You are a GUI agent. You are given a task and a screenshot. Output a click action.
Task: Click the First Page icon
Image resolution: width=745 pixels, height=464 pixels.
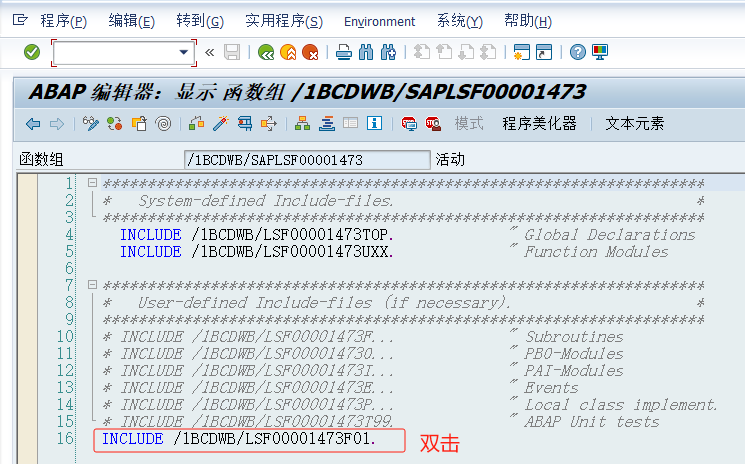click(x=421, y=52)
